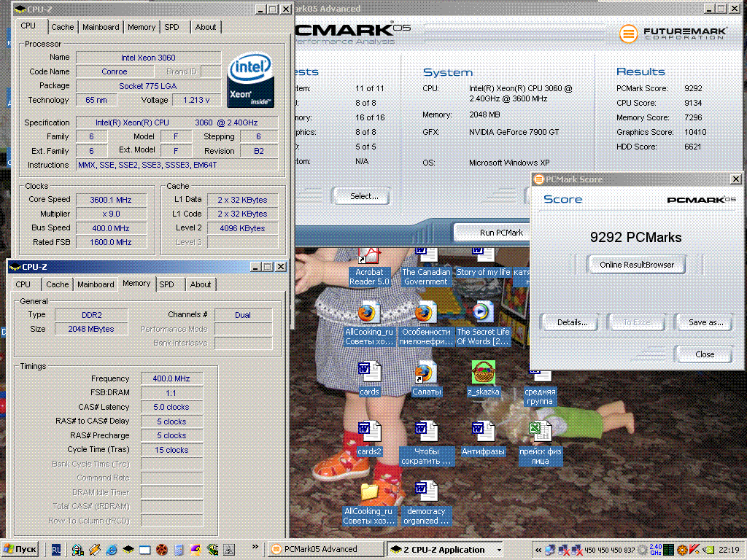Image resolution: width=747 pixels, height=560 pixels.
Task: Launch Internet Explorer from quick launch
Action: (x=112, y=550)
